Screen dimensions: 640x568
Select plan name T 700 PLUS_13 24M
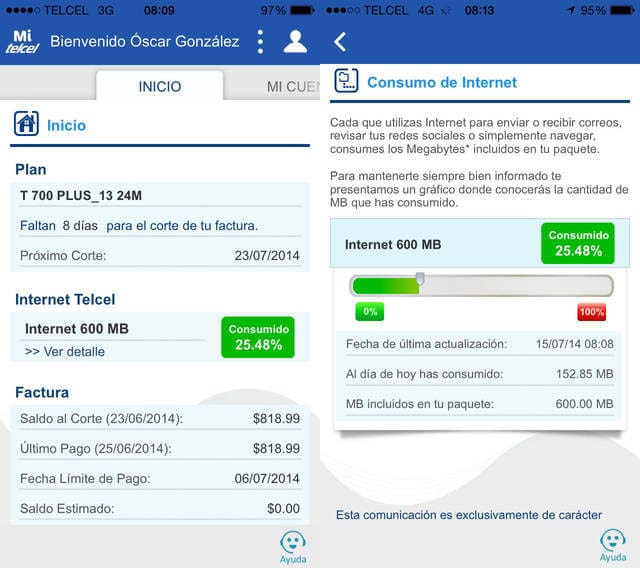click(x=81, y=195)
